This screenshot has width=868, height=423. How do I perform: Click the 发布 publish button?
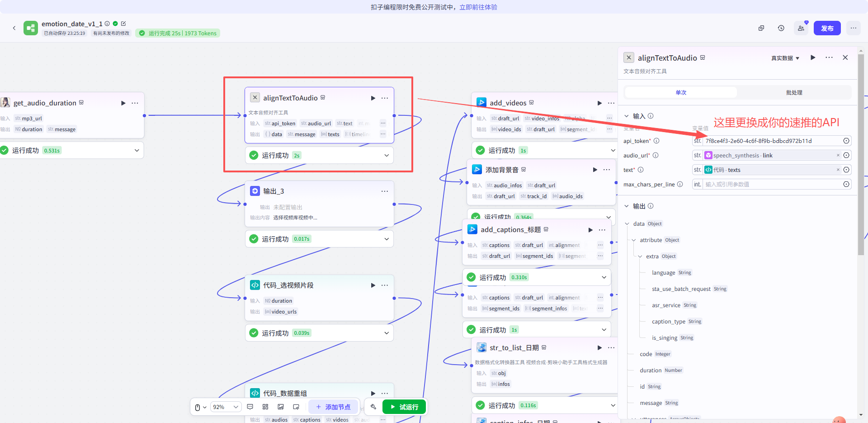pos(827,28)
